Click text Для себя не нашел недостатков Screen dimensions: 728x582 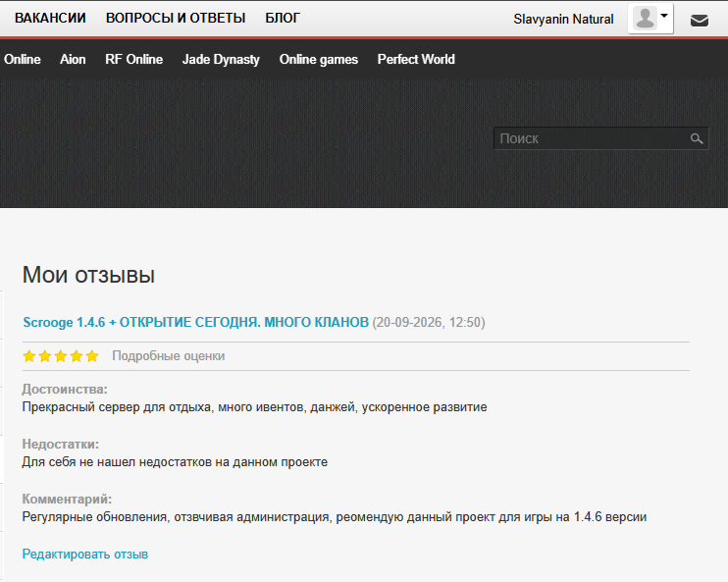(x=175, y=462)
